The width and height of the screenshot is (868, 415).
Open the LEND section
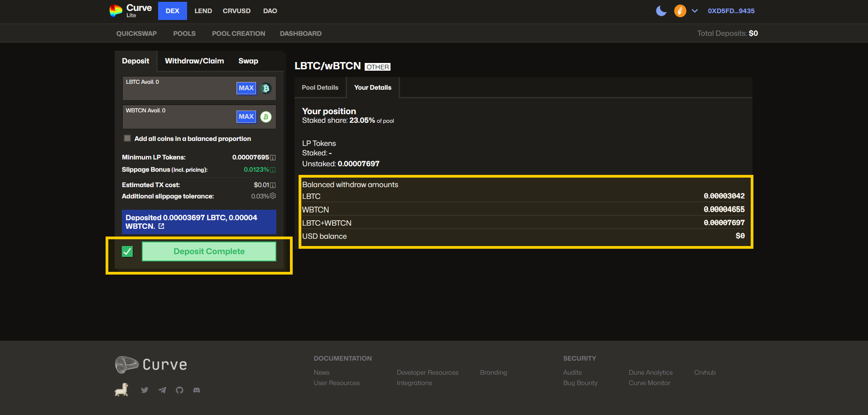pyautogui.click(x=203, y=11)
